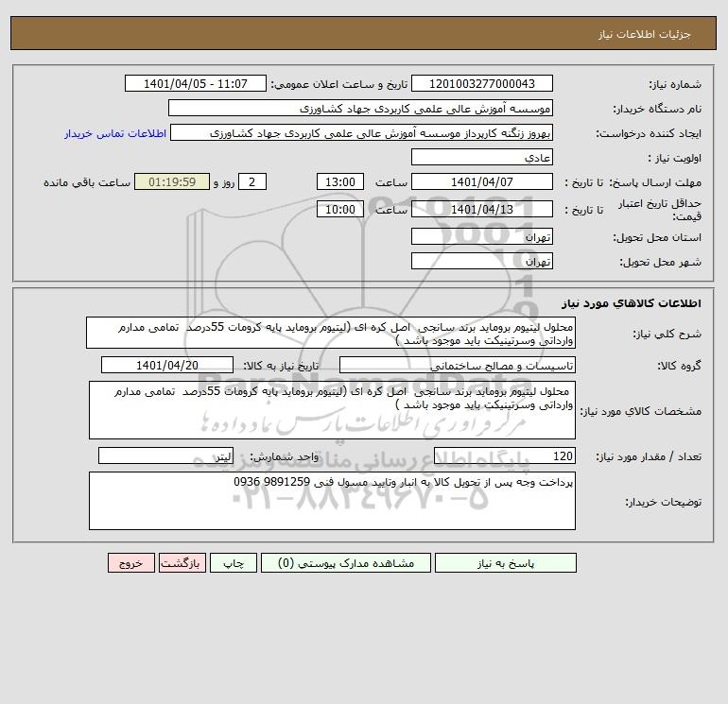The width and height of the screenshot is (728, 704).
Task: Click the شهر محل تحویل field تهران
Action: [x=482, y=261]
